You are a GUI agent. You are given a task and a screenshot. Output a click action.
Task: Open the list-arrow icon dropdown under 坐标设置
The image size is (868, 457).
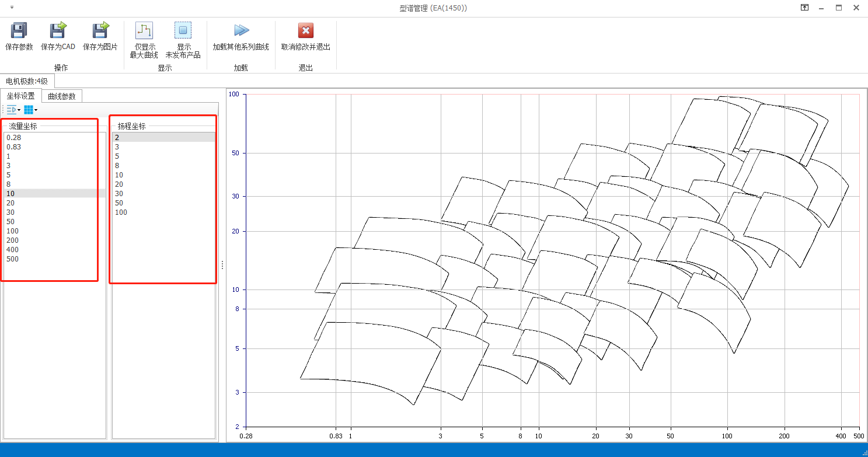[x=13, y=109]
